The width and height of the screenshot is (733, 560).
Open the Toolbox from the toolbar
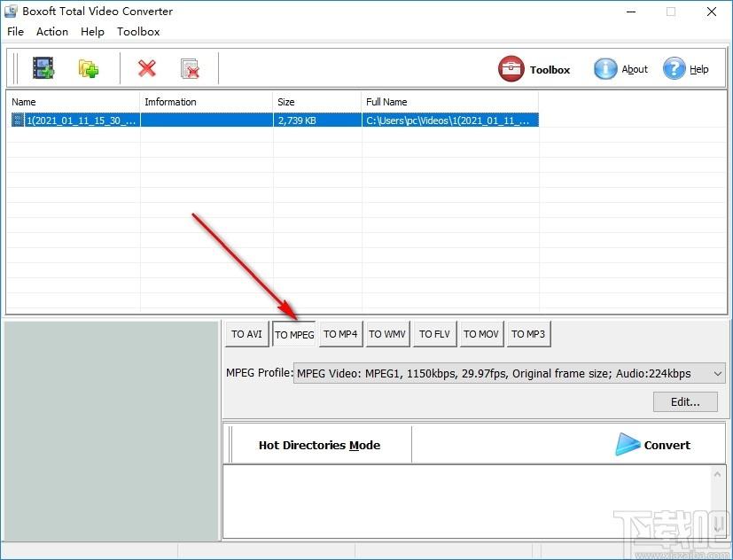pos(534,69)
